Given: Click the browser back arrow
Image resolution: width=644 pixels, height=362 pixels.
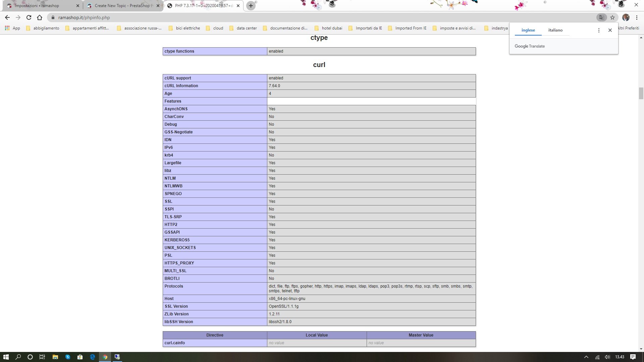Looking at the screenshot, I should 7,17.
